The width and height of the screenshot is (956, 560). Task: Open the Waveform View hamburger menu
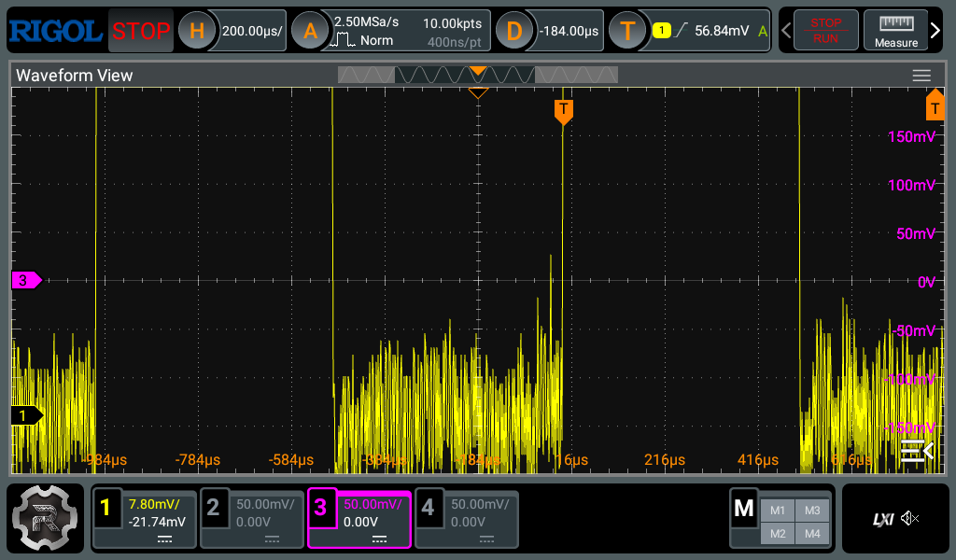(921, 75)
